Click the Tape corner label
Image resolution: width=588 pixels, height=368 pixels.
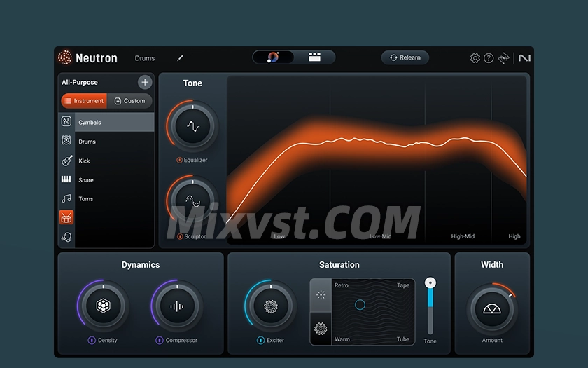pos(403,285)
